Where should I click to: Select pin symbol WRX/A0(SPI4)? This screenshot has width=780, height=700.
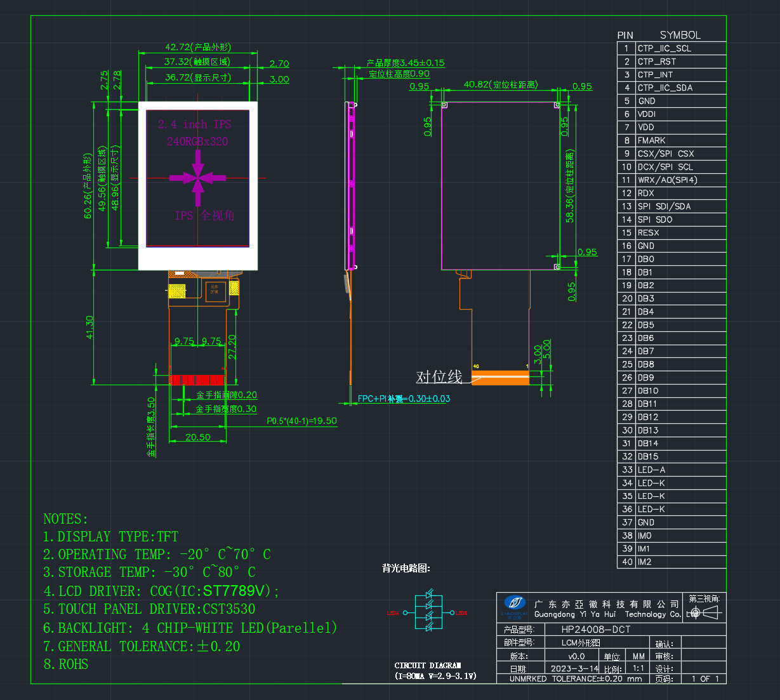pyautogui.click(x=668, y=180)
